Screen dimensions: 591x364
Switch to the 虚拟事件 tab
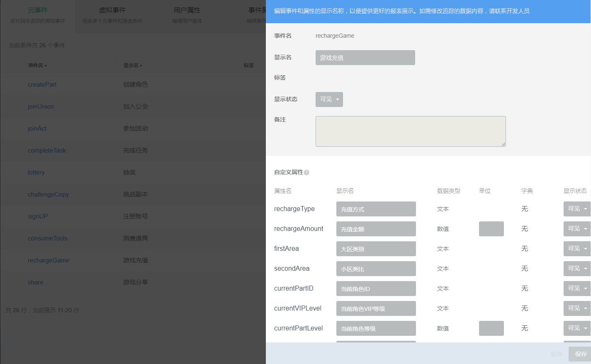pos(112,15)
